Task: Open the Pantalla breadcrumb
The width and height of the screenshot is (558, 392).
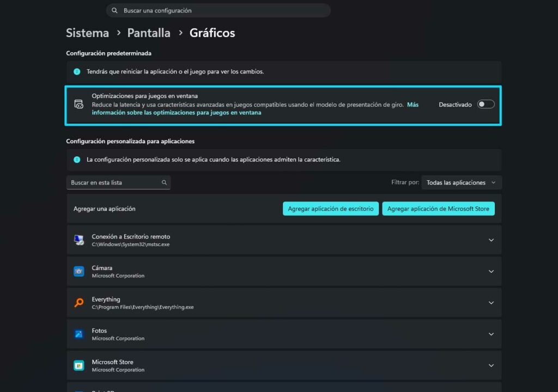Action: 149,33
